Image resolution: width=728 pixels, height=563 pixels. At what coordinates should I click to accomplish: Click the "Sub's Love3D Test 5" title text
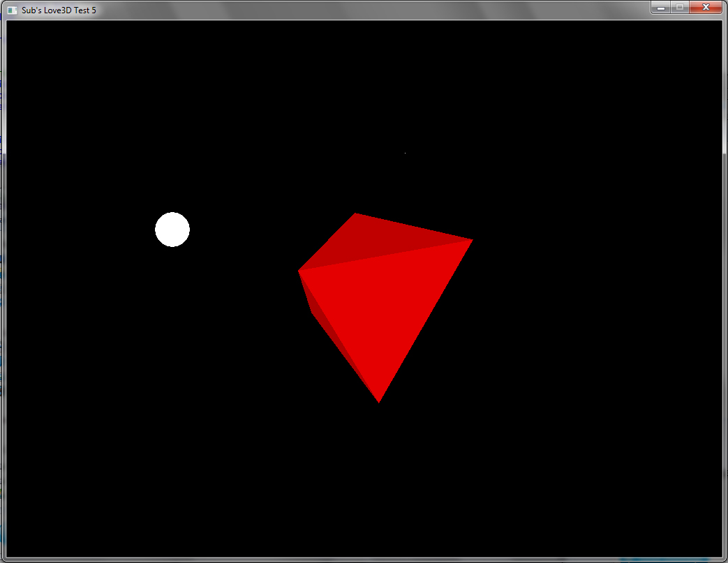59,10
